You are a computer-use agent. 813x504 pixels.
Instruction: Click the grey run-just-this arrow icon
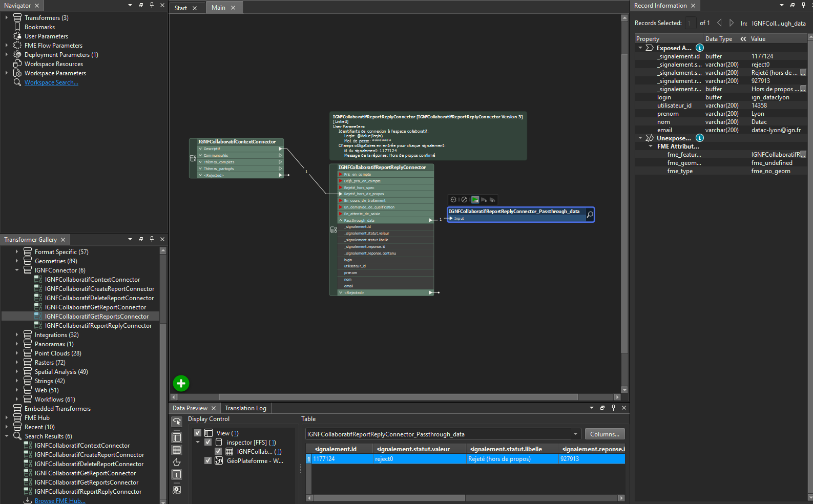[x=492, y=200]
